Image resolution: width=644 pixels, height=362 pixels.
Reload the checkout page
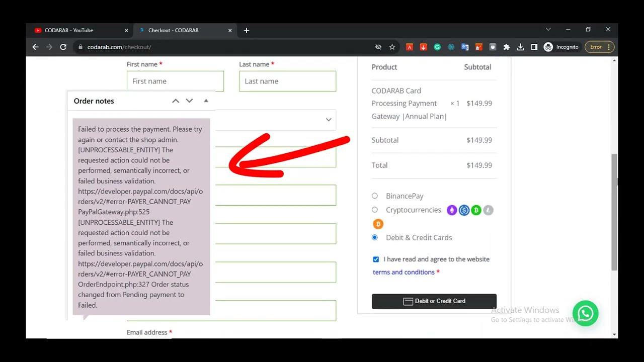pyautogui.click(x=63, y=47)
